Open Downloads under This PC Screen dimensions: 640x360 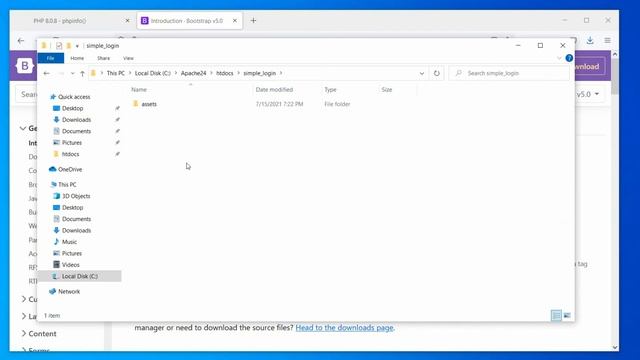point(76,230)
